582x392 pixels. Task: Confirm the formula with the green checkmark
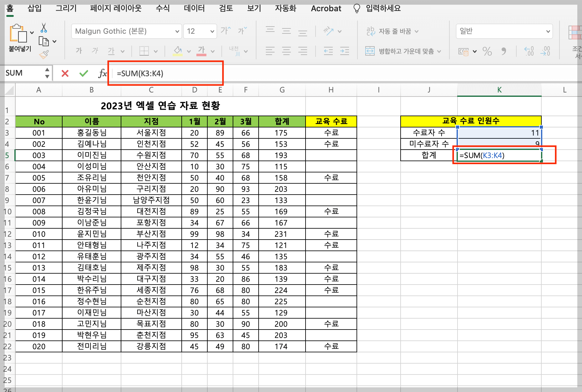[x=83, y=73]
